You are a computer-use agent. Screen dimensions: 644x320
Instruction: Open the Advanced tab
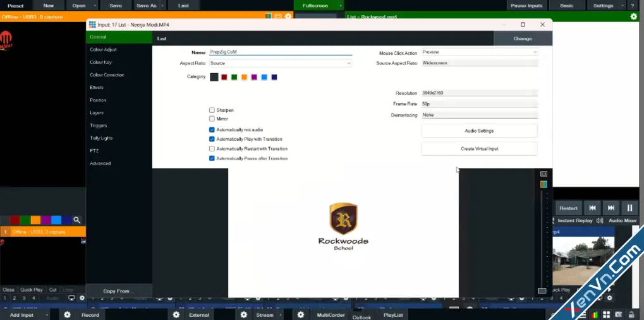(119, 163)
